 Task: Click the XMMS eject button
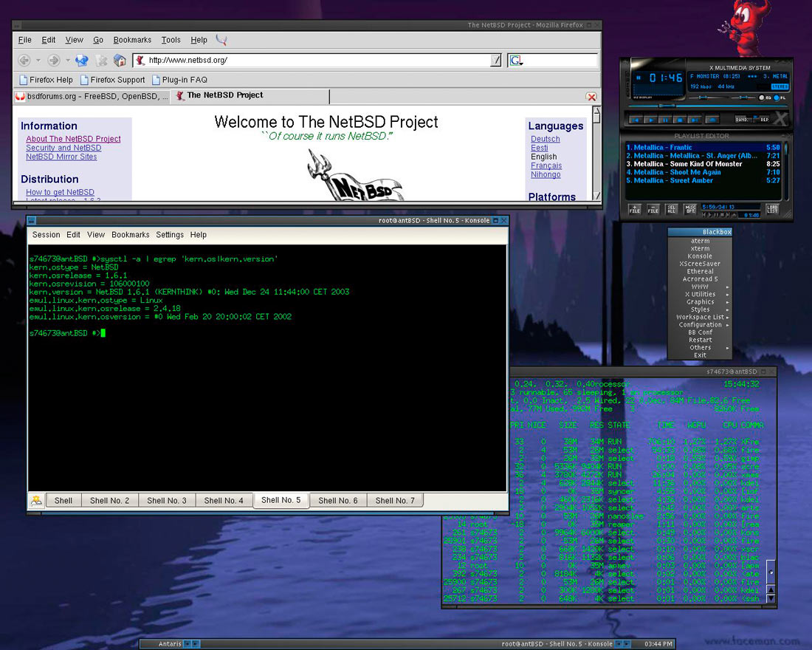[712, 119]
